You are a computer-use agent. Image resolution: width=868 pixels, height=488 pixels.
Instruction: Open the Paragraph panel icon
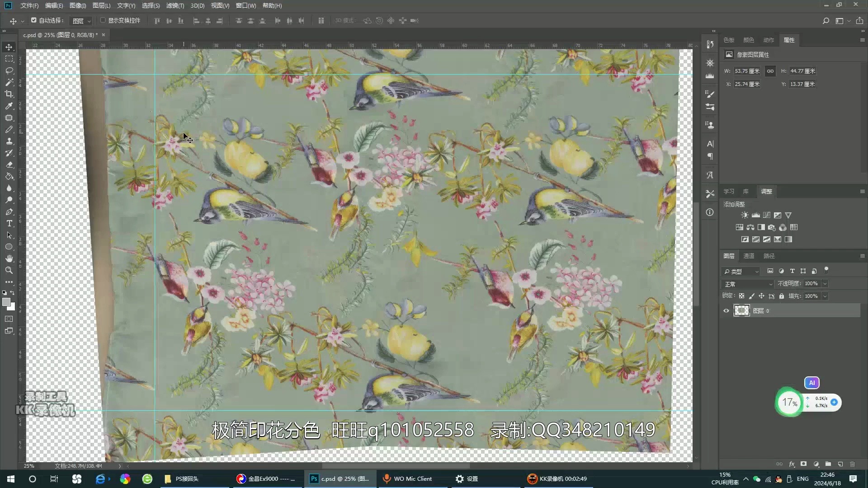point(710,156)
